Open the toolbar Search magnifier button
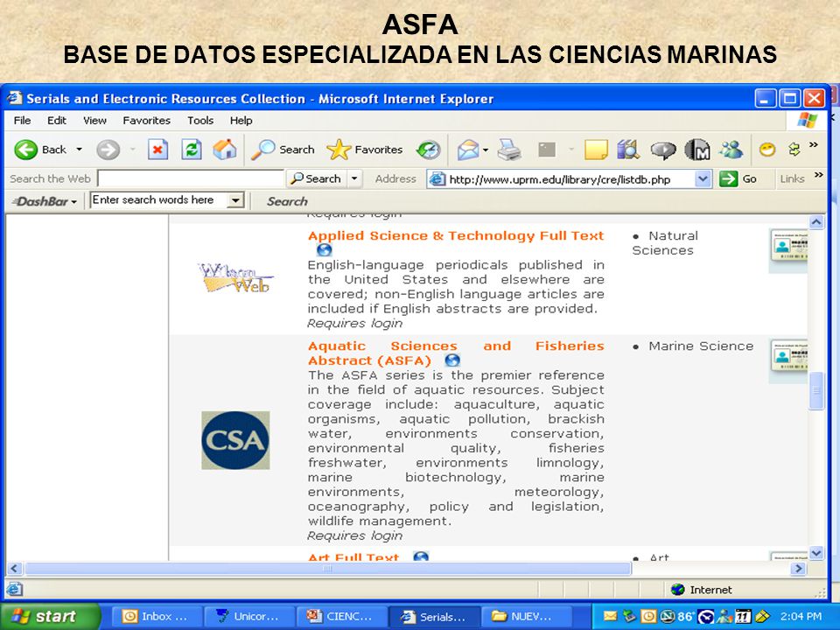 pyautogui.click(x=283, y=150)
